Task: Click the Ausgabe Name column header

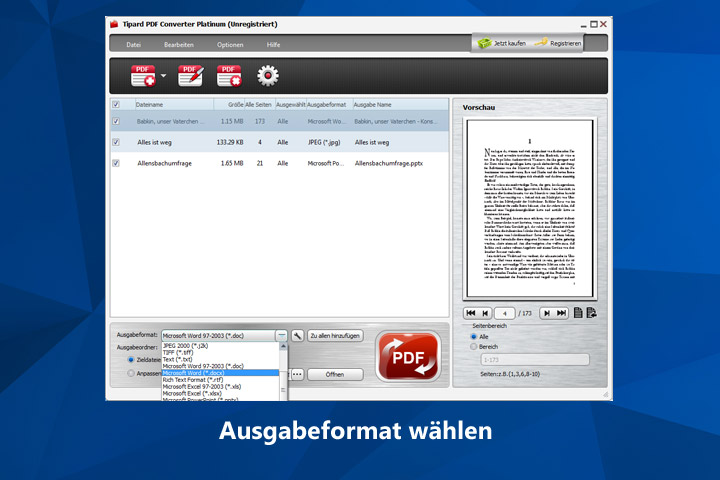Action: 400,105
